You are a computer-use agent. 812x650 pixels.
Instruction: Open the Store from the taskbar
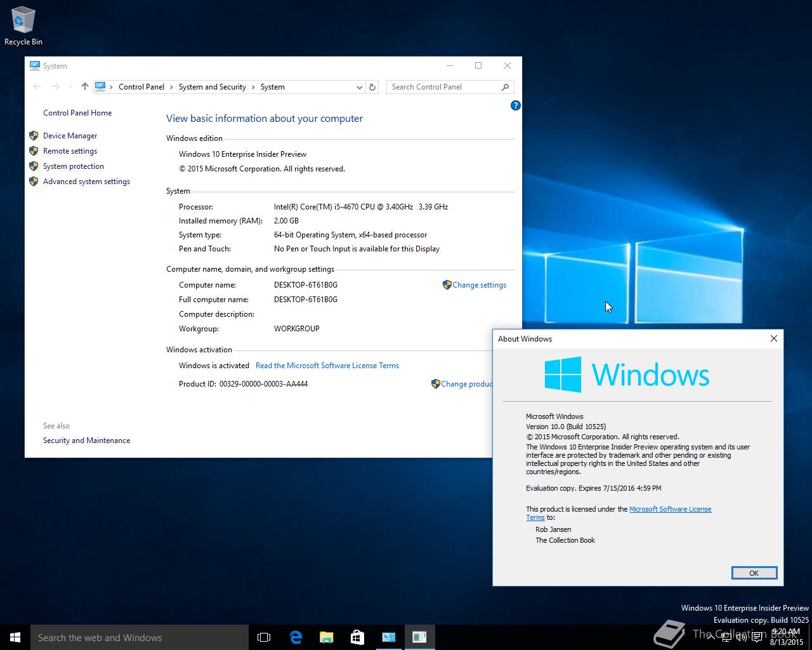point(357,637)
